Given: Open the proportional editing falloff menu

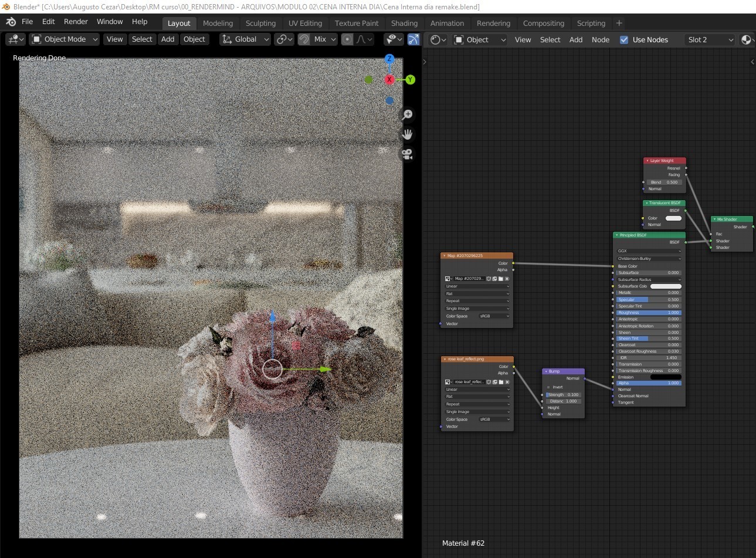Looking at the screenshot, I should coord(364,39).
